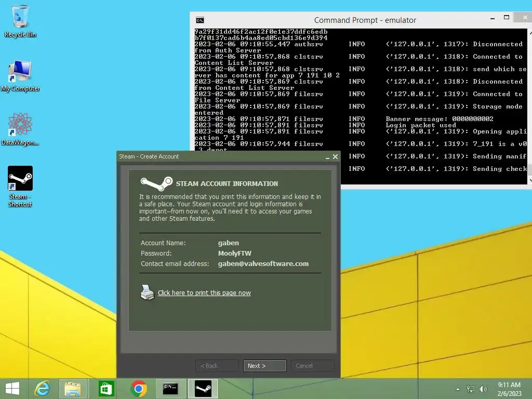Viewport: 532px width, 399px height.
Task: Click the password value 'MoolyFTW'
Action: pyautogui.click(x=235, y=254)
